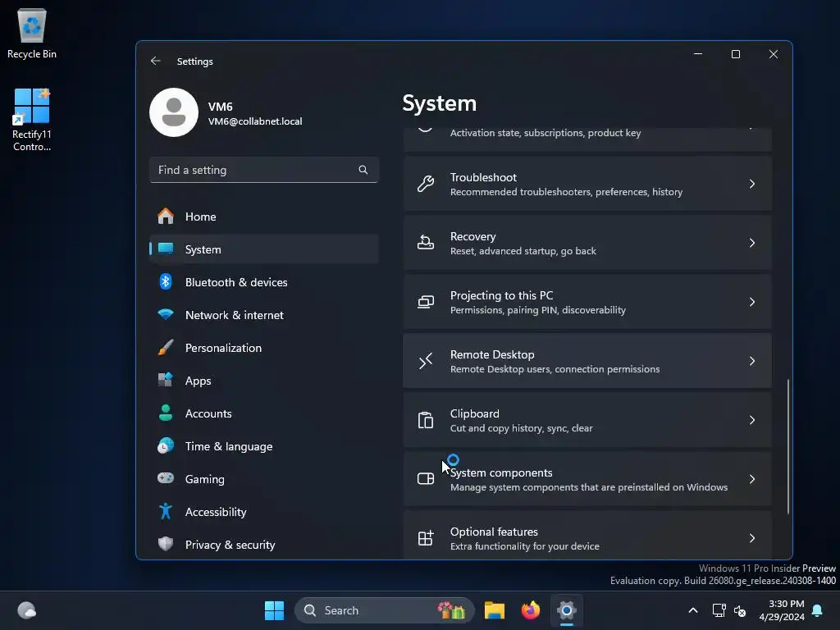Image resolution: width=840 pixels, height=630 pixels.
Task: Click 'Activation state, subscriptions, product key' text
Action: (546, 133)
